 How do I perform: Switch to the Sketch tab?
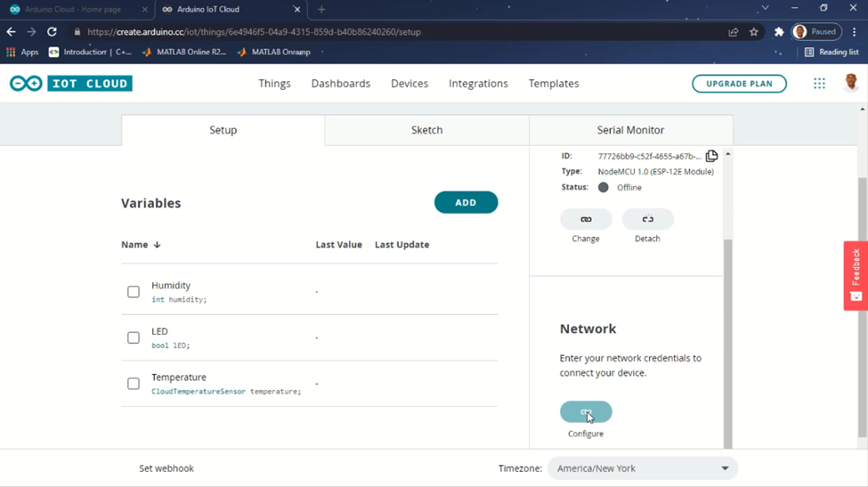click(426, 130)
